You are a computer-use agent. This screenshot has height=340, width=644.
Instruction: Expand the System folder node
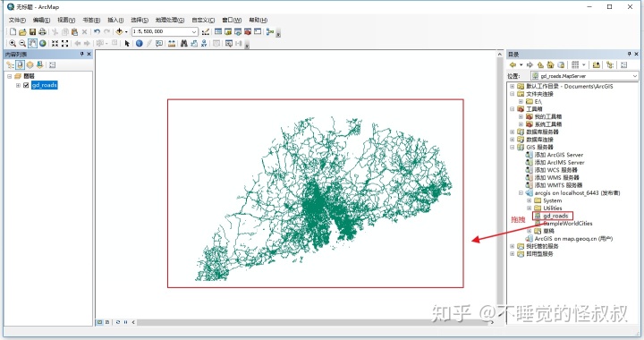(529, 200)
